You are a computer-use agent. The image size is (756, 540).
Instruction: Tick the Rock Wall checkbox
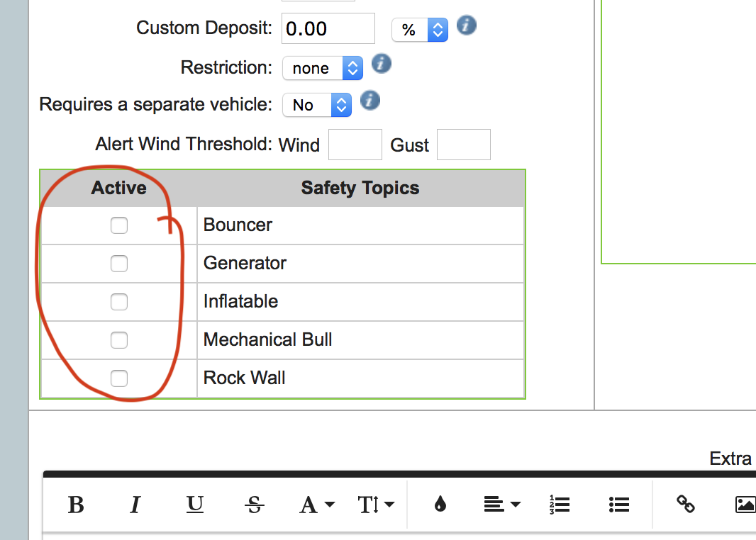(x=119, y=378)
